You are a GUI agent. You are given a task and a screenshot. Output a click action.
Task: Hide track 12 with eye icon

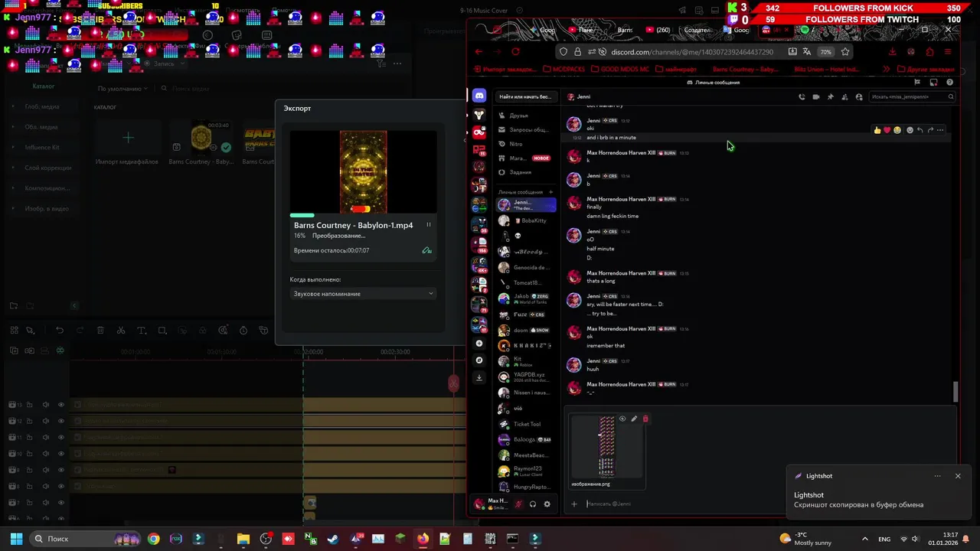(x=61, y=421)
